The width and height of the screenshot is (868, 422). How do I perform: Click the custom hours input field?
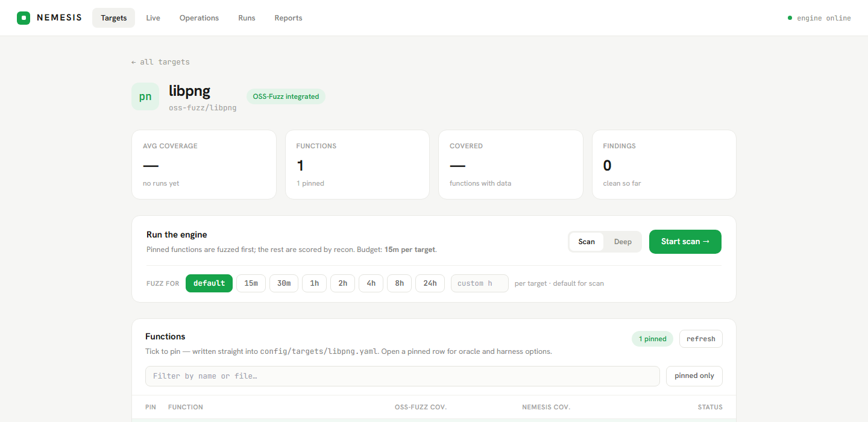point(480,283)
